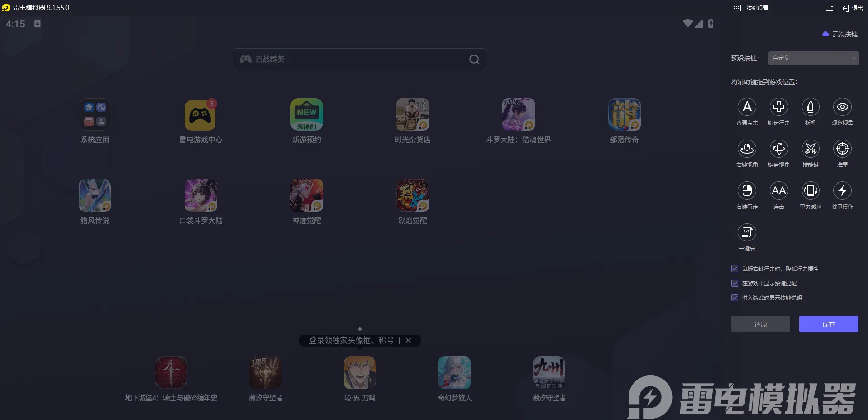Click the 还原 restore button
The image size is (868, 420).
click(x=761, y=324)
